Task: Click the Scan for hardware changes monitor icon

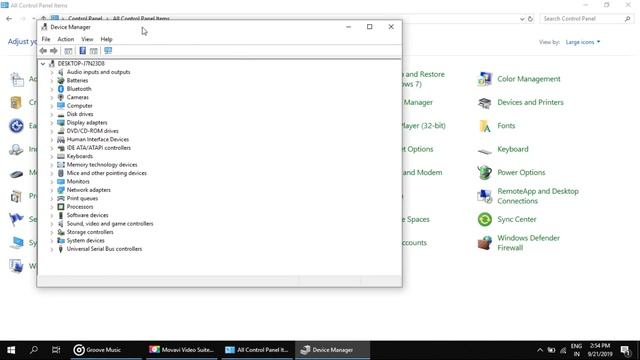Action: pyautogui.click(x=108, y=51)
